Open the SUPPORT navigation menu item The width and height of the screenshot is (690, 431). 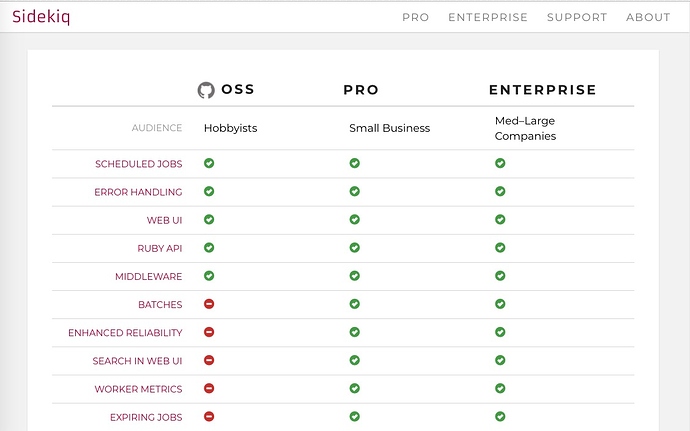pos(577,17)
